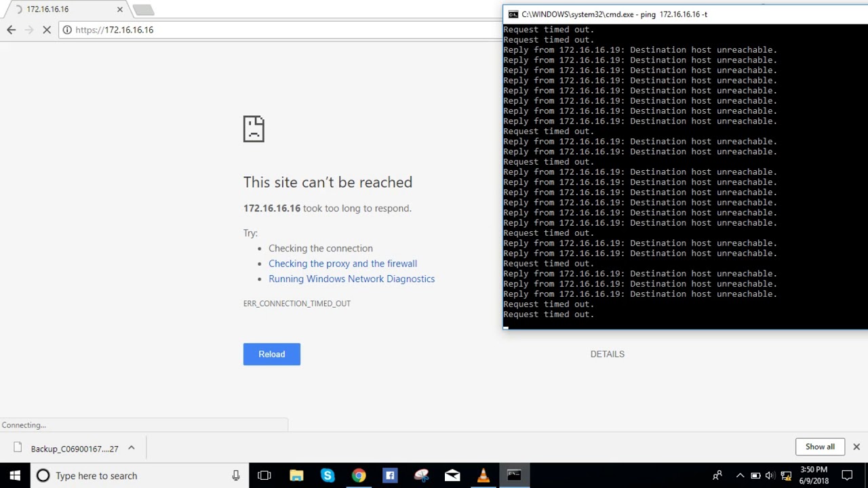Open a new browser tab
Image resolution: width=868 pixels, height=488 pixels.
point(143,9)
